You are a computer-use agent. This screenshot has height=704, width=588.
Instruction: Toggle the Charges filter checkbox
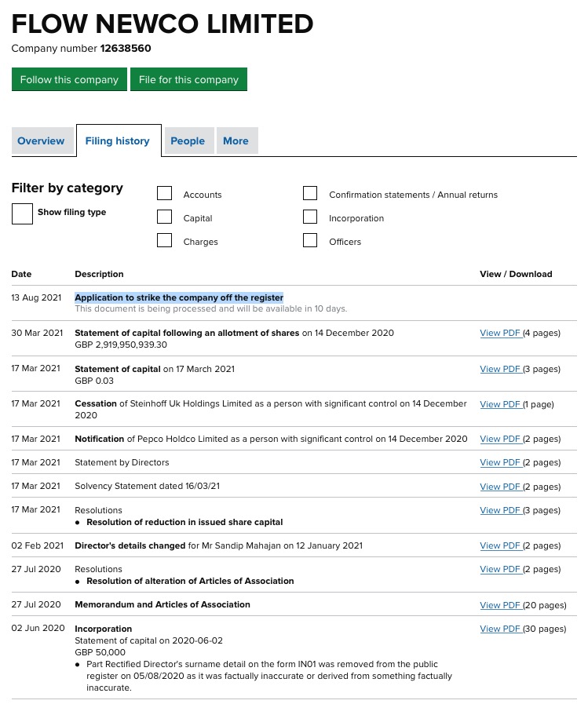tap(164, 241)
